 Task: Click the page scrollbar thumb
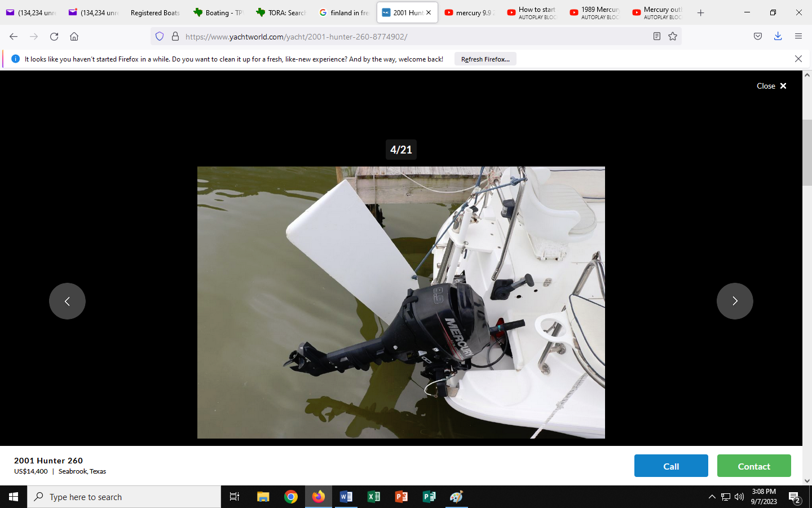[807, 152]
